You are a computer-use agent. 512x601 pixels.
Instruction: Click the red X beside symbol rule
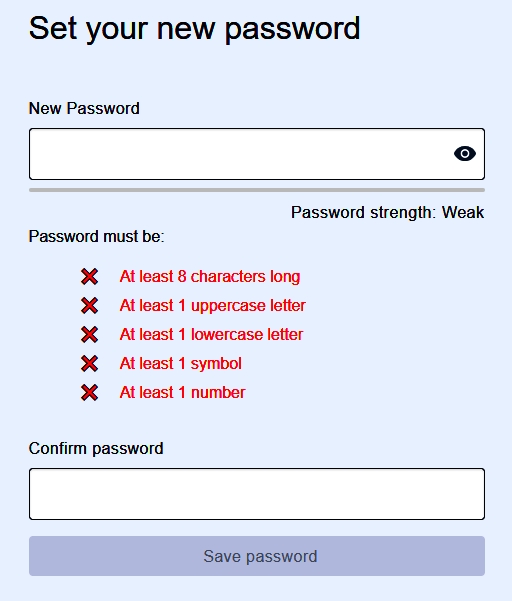[x=89, y=363]
